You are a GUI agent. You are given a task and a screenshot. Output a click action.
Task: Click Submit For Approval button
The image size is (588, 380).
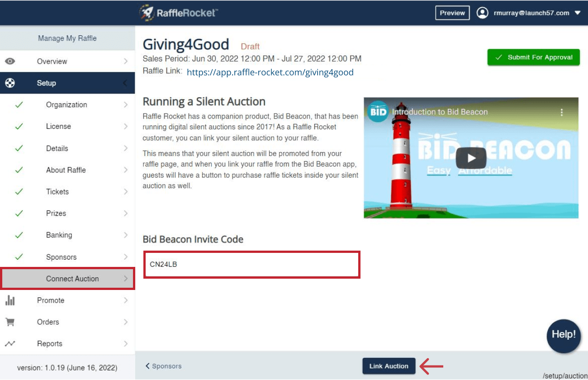click(x=534, y=57)
